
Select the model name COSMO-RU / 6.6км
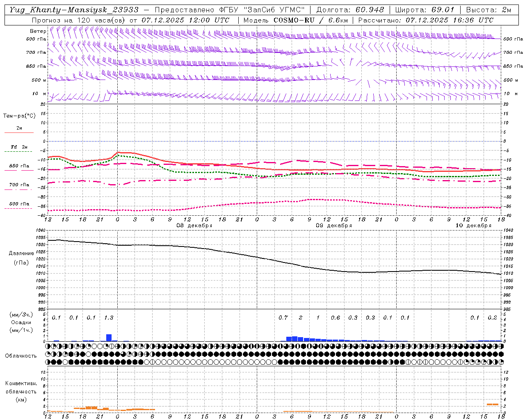pyautogui.click(x=311, y=20)
